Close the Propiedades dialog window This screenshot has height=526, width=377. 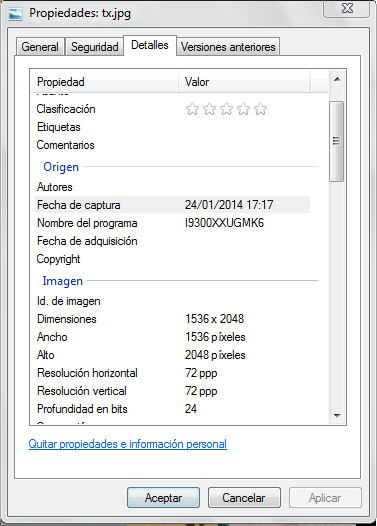(347, 8)
